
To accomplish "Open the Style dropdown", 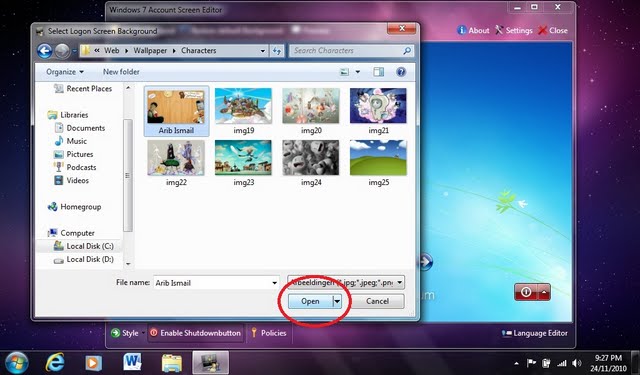I will pos(128,333).
